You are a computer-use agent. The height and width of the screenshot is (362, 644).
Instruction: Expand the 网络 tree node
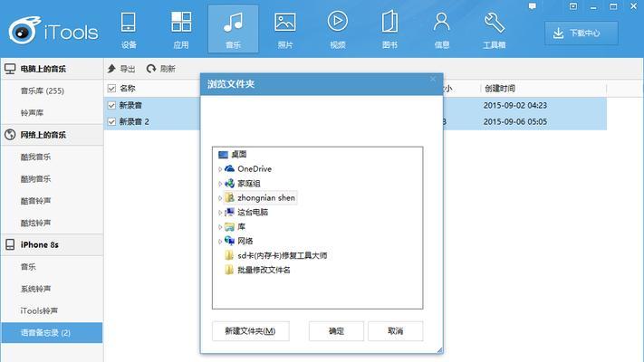[x=220, y=242]
